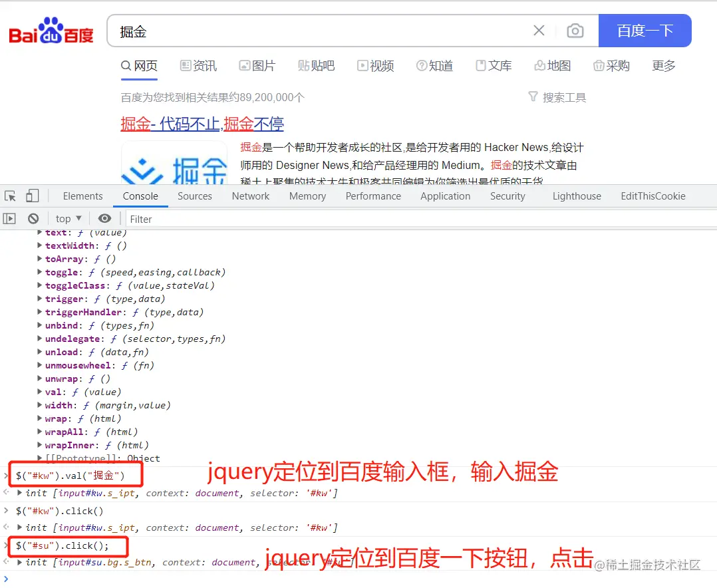Expand the toggleClass property
The height and width of the screenshot is (588, 717).
click(x=40, y=285)
